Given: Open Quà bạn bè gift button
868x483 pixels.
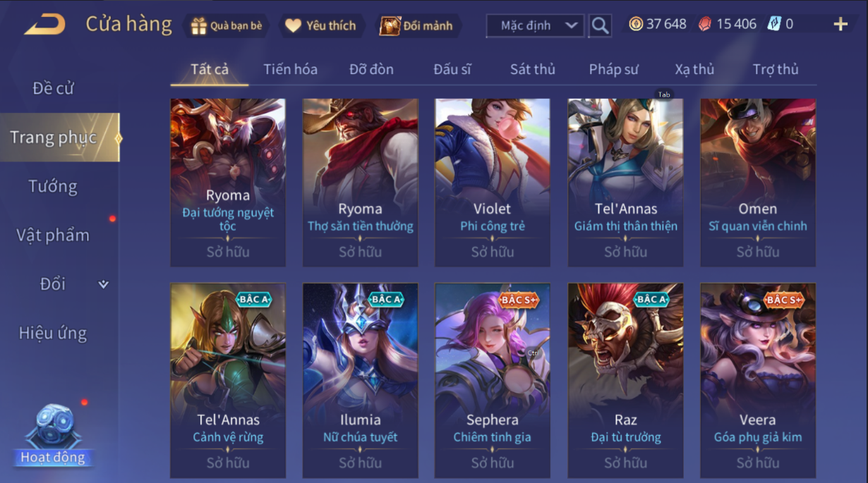Looking at the screenshot, I should (226, 26).
